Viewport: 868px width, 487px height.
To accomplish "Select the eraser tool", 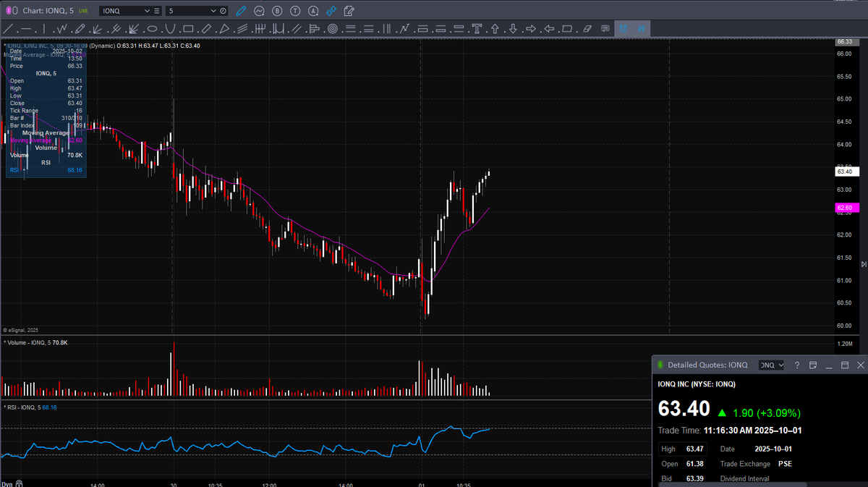I will 587,29.
